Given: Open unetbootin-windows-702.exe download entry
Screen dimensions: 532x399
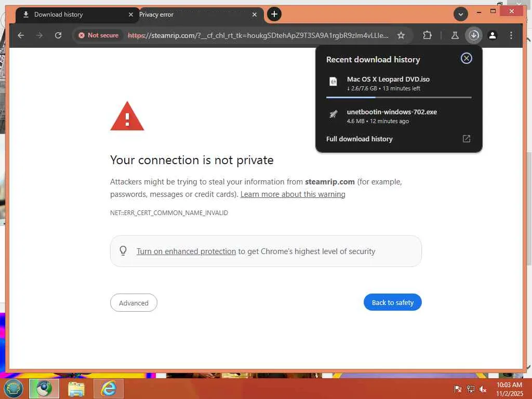Looking at the screenshot, I should pos(398,116).
